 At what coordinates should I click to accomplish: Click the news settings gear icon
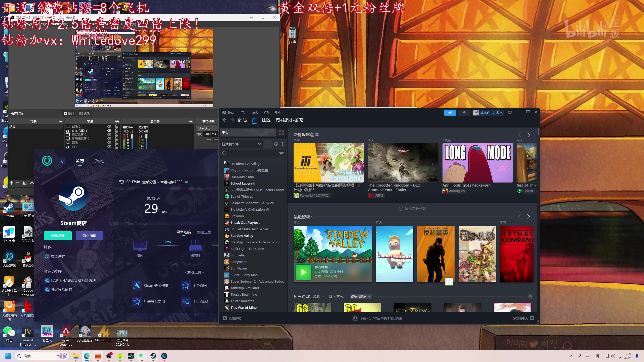click(317, 134)
